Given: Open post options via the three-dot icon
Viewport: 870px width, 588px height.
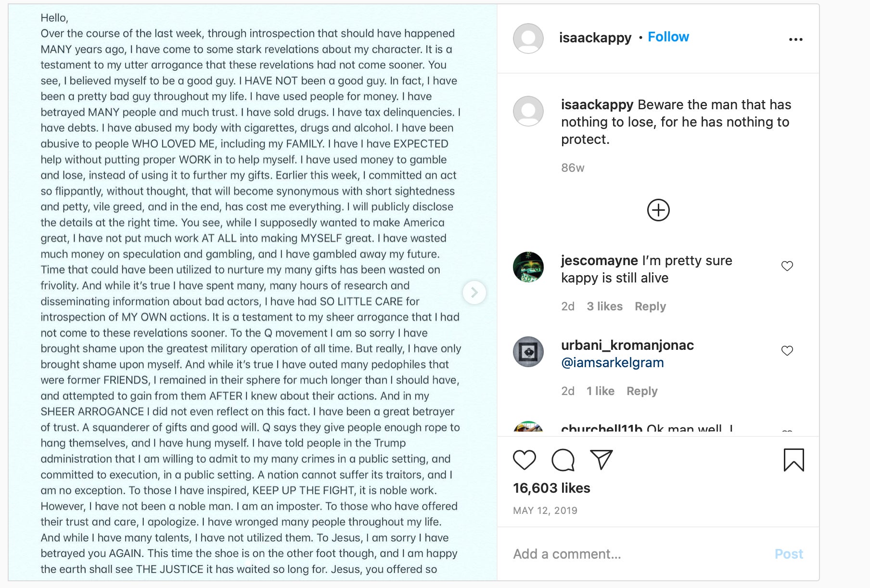Looking at the screenshot, I should pos(796,38).
